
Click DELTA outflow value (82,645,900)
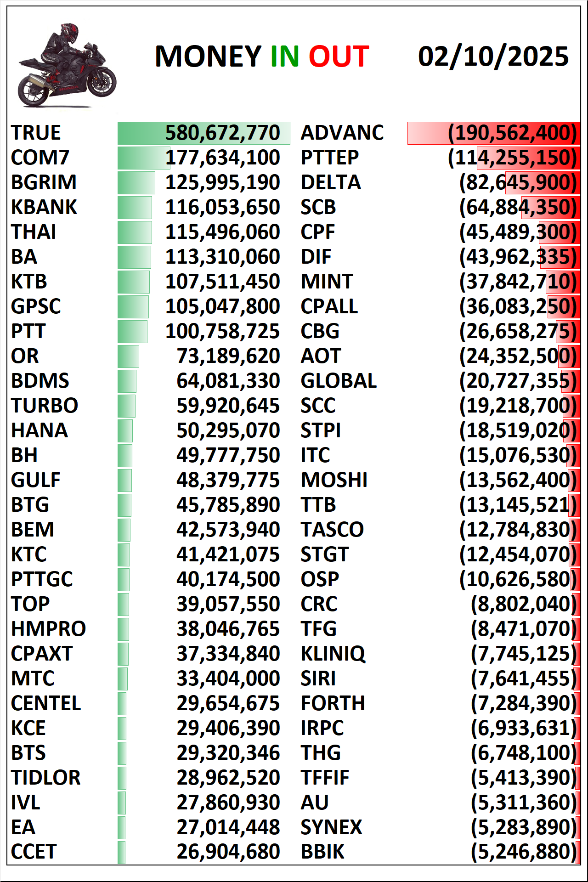(518, 182)
